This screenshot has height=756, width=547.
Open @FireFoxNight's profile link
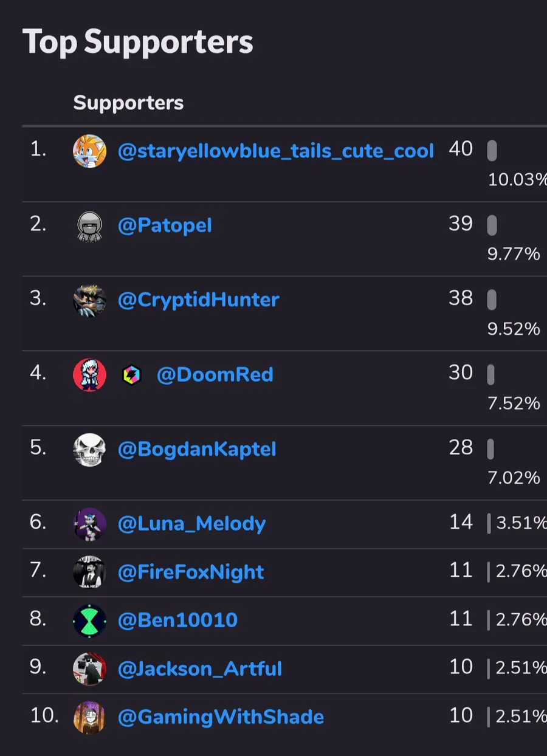191,572
